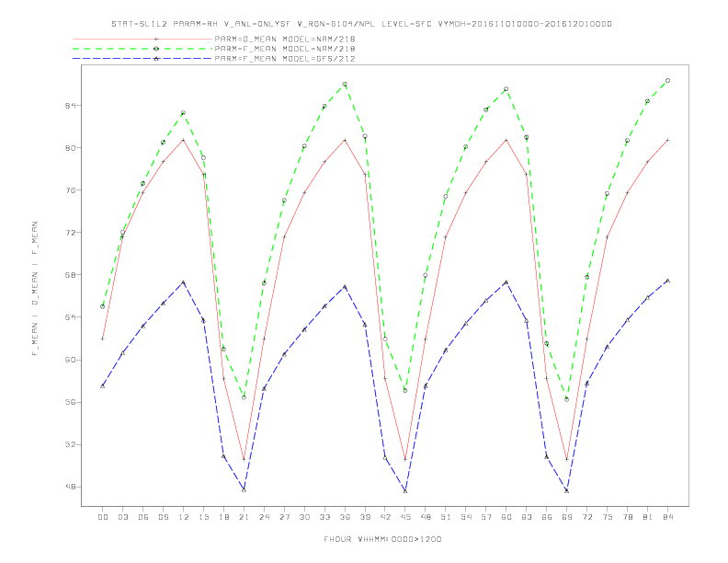Click red plus data point at forecast hour 45
Image resolution: width=728 pixels, height=563 pixels.
click(x=405, y=459)
